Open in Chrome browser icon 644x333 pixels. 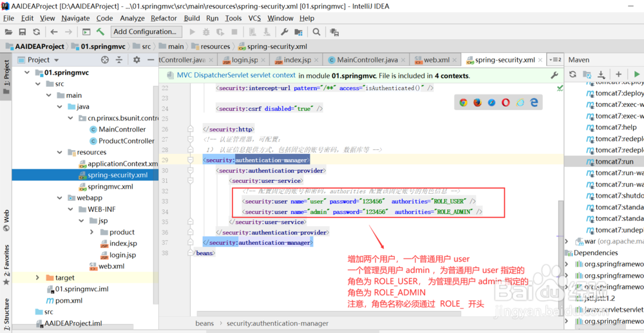tap(463, 102)
